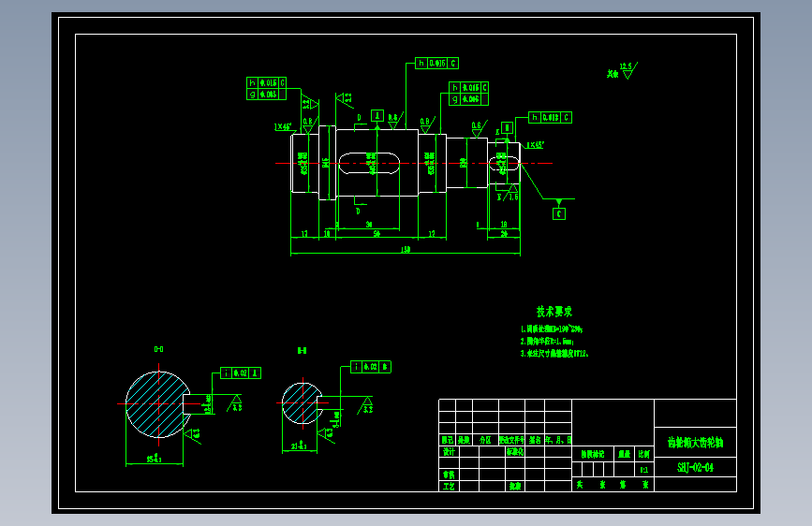Select the right end 1X45° chamfer note
Screen dimensions: 812x526
[x=535, y=145]
